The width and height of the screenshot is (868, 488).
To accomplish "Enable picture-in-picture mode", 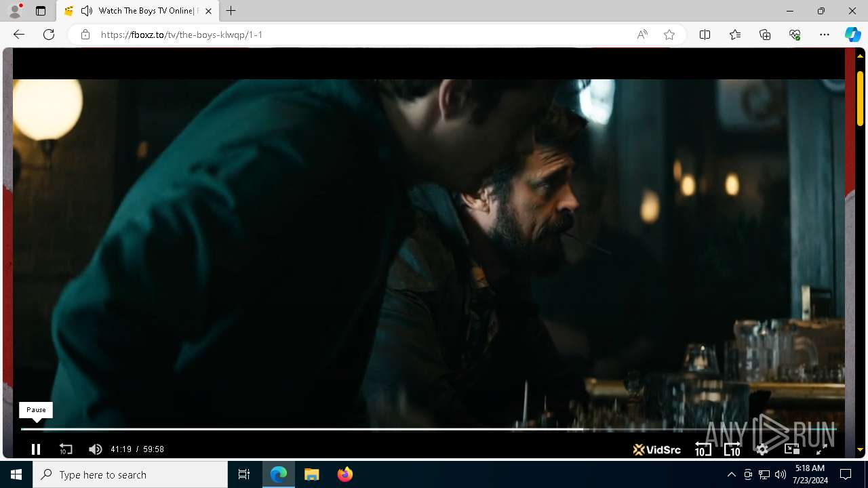I will [791, 449].
